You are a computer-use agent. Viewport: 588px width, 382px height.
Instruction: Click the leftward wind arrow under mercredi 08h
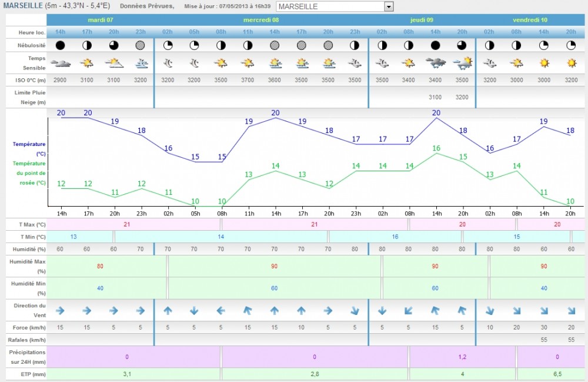pyautogui.click(x=220, y=311)
